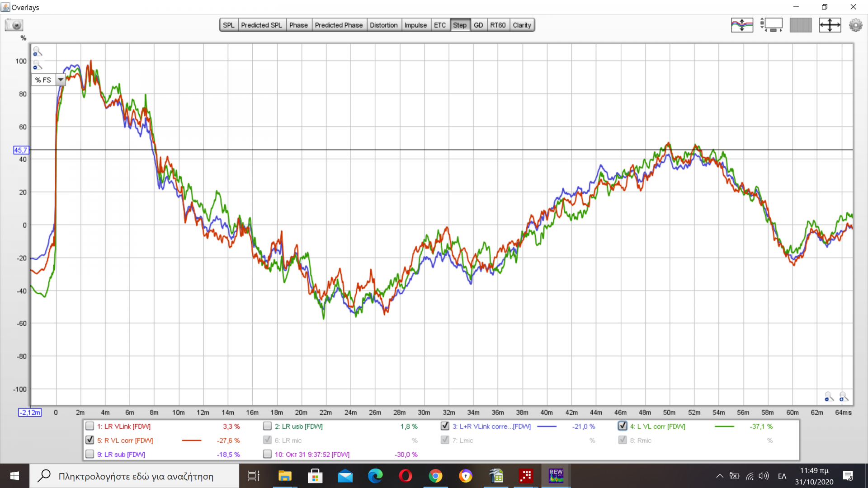Enable the 1: LR VLink trace checkbox

(90, 426)
